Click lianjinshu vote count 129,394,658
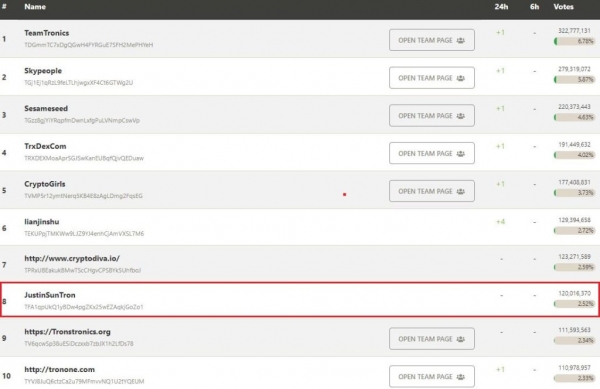 [x=574, y=220]
